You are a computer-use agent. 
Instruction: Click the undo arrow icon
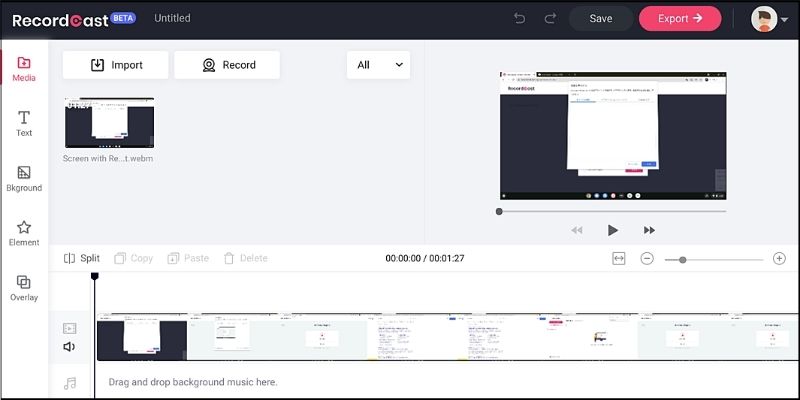[519, 19]
